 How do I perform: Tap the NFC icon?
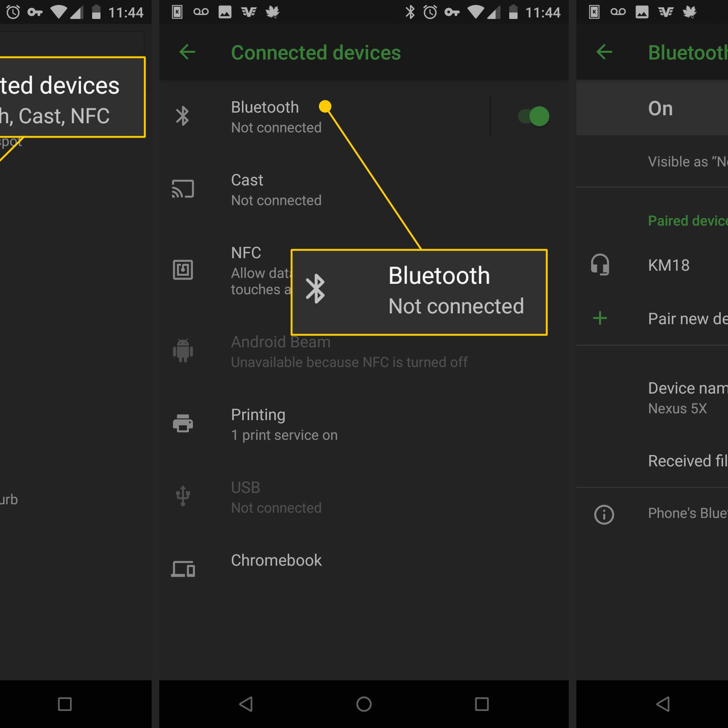coord(183,270)
